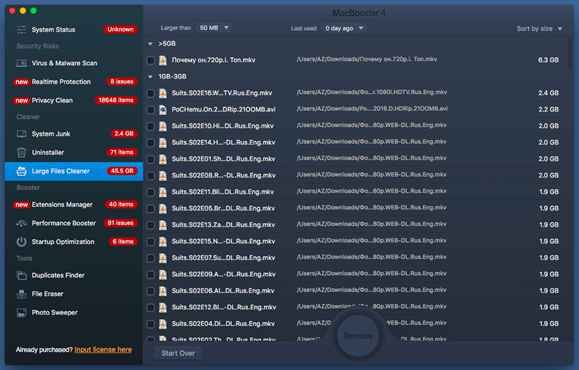
Task: Tick the PoCHemu.On.2 avi checkbox
Action: [150, 110]
